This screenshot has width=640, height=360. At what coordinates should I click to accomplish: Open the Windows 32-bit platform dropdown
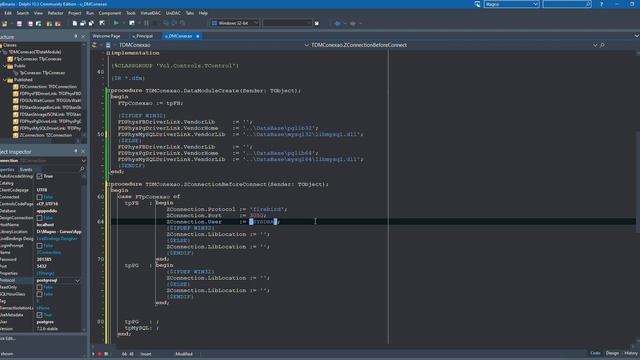point(256,23)
